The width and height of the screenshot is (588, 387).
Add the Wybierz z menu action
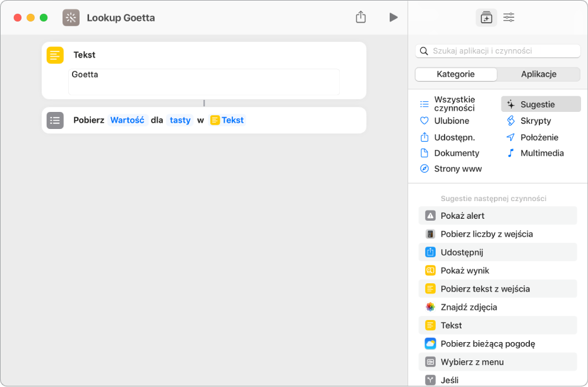tap(472, 362)
